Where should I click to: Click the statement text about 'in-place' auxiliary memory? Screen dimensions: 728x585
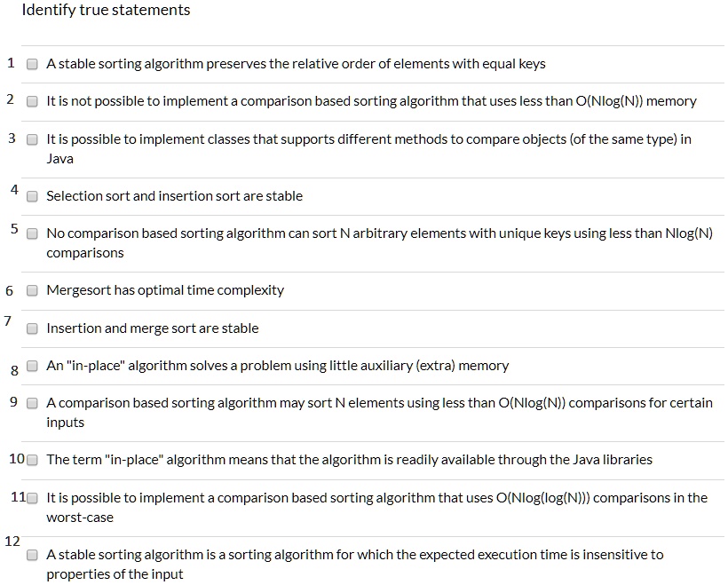pos(278,366)
